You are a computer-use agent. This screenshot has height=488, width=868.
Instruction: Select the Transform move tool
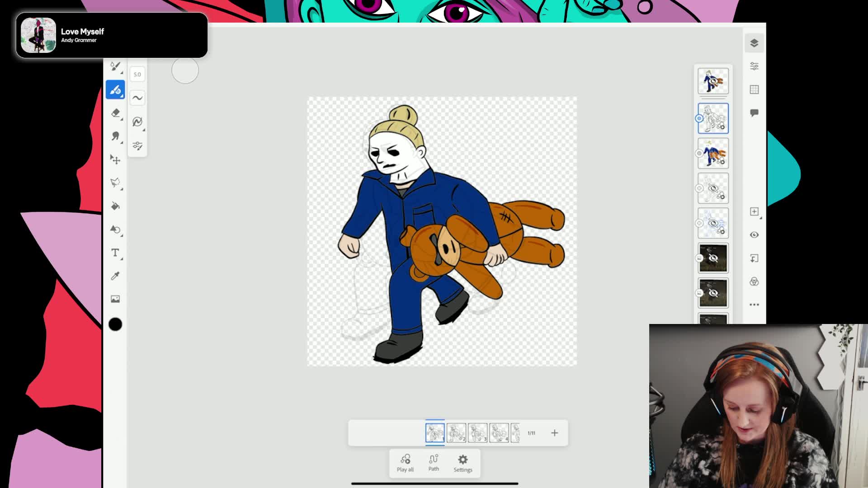[x=115, y=160]
